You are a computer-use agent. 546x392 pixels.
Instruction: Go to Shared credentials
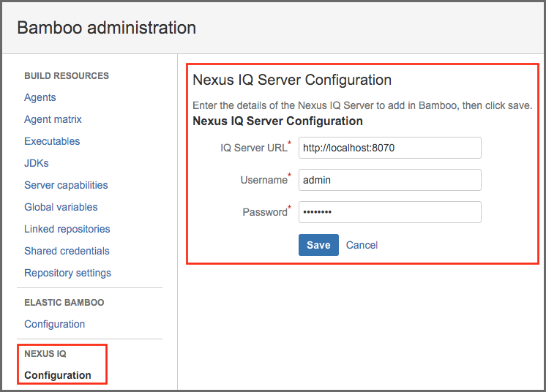click(67, 251)
